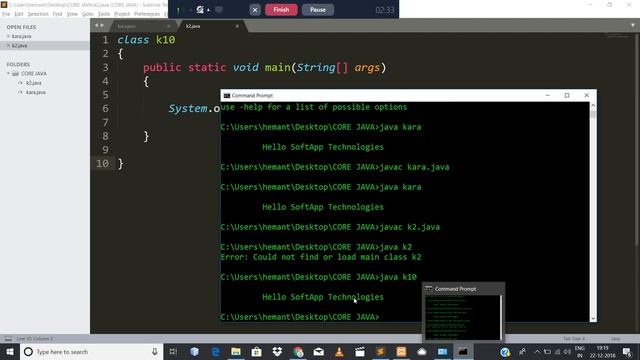Open the notification center icon

(627, 351)
